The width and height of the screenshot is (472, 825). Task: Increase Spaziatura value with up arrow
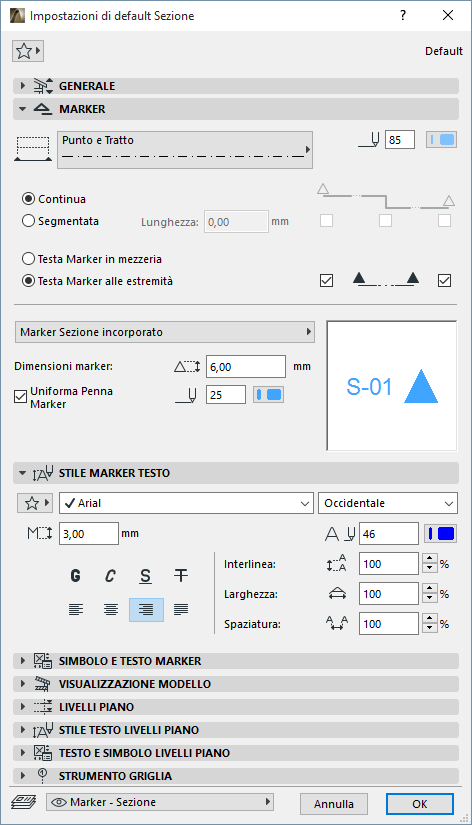click(x=430, y=619)
